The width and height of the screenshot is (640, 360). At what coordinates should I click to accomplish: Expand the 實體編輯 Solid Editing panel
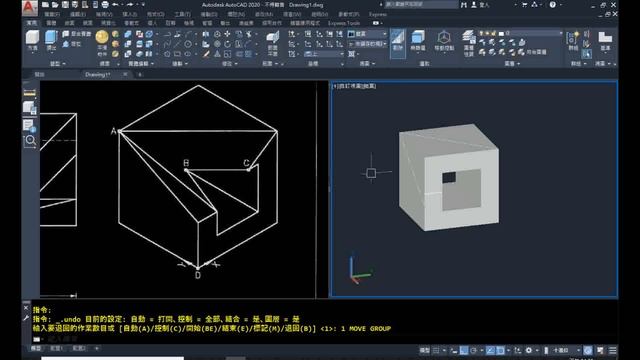[x=141, y=64]
